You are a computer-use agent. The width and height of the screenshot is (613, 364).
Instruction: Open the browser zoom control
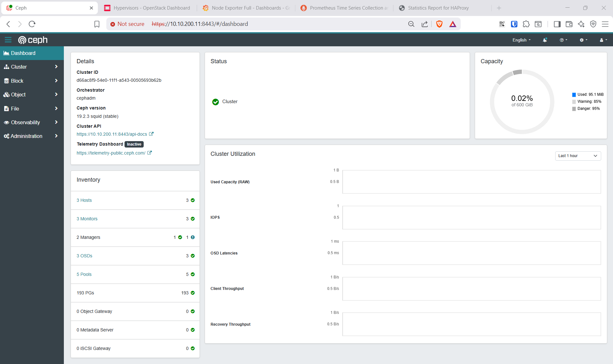(411, 24)
